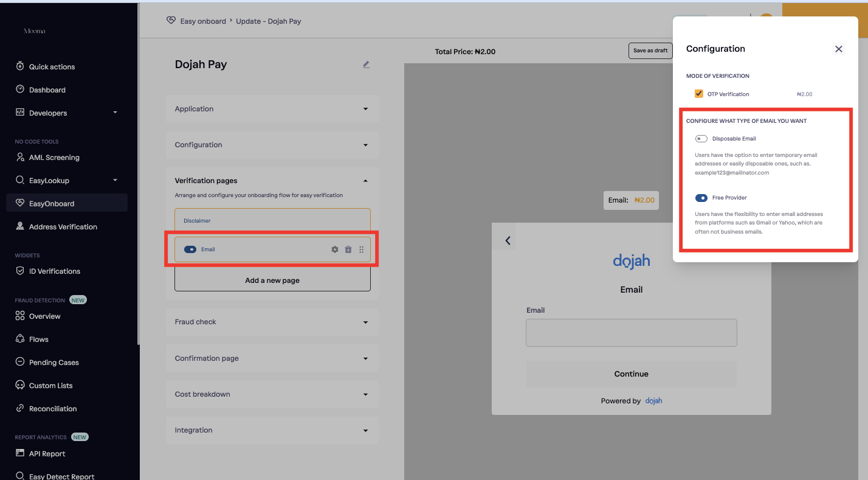Open ID Verifications widget

54,271
